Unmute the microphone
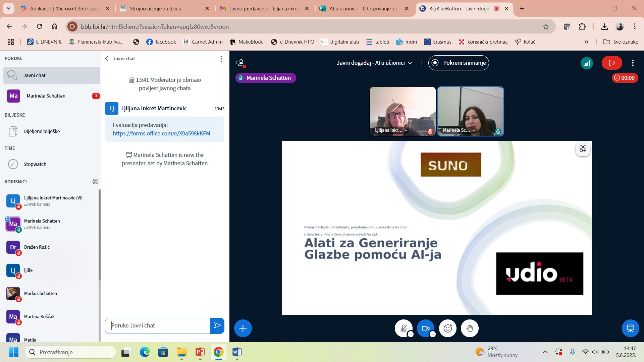Image resolution: width=644 pixels, height=362 pixels. pos(403,328)
